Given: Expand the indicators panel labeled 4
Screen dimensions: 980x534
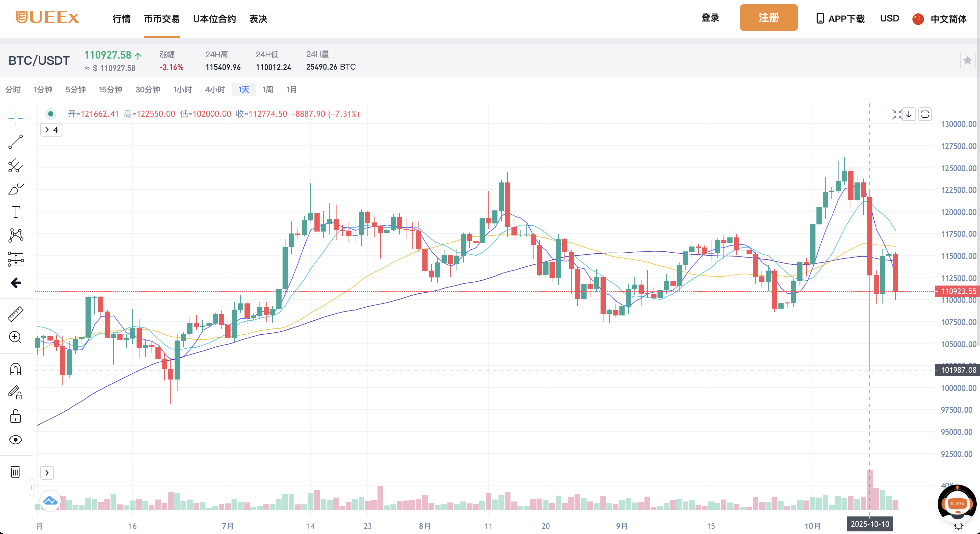Looking at the screenshot, I should pos(51,129).
